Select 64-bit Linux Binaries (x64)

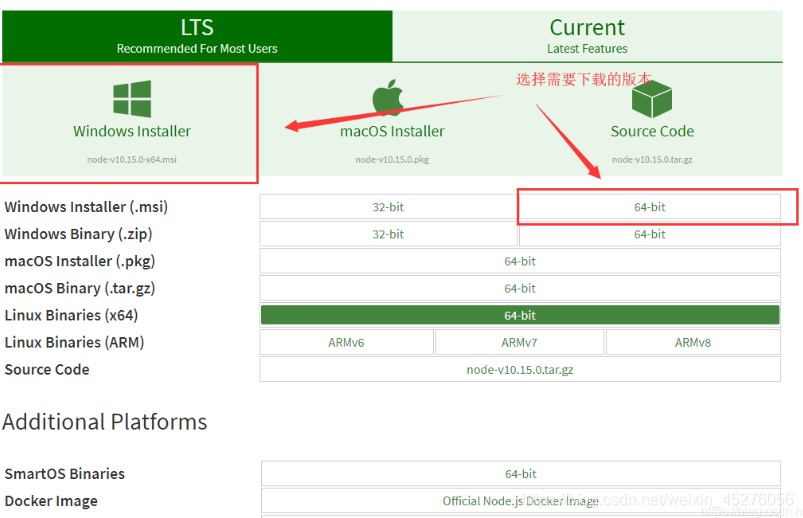520,315
